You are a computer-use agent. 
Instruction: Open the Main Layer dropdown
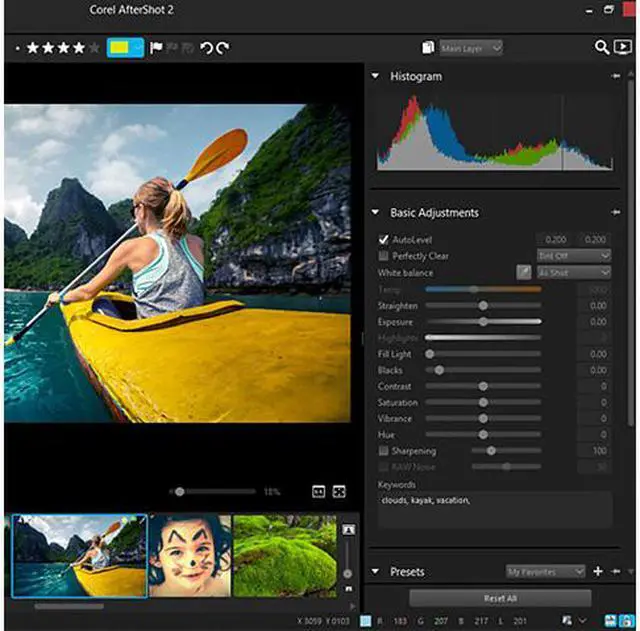click(471, 48)
